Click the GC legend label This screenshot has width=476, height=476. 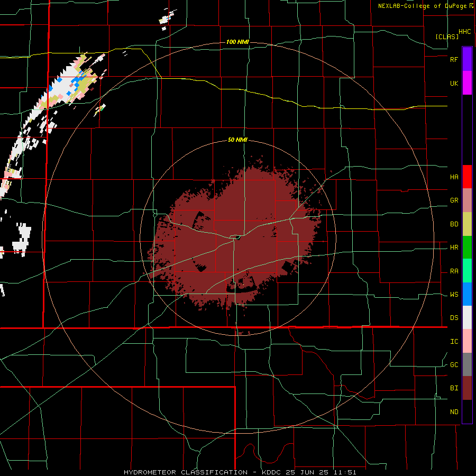(x=454, y=365)
